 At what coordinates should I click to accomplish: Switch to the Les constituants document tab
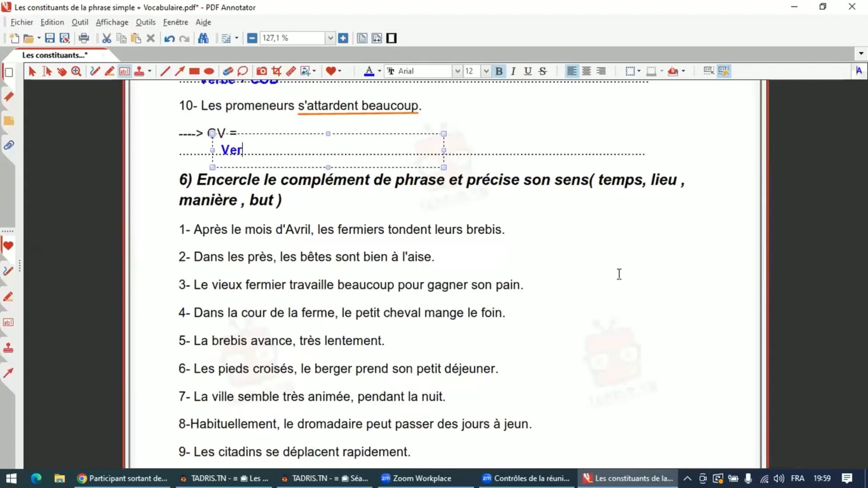pyautogui.click(x=55, y=55)
